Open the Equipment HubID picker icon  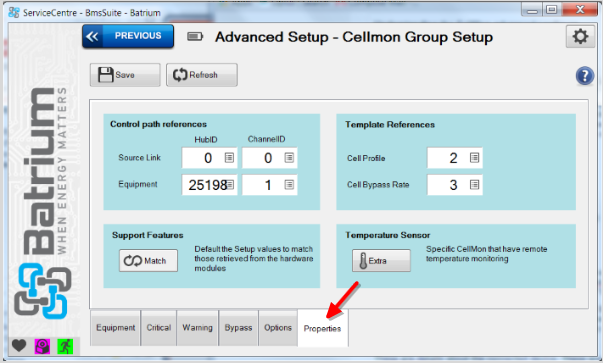click(230, 185)
